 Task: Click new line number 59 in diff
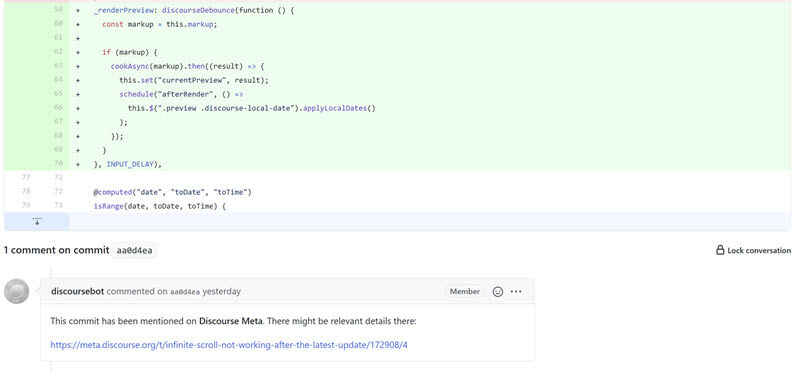(58, 10)
